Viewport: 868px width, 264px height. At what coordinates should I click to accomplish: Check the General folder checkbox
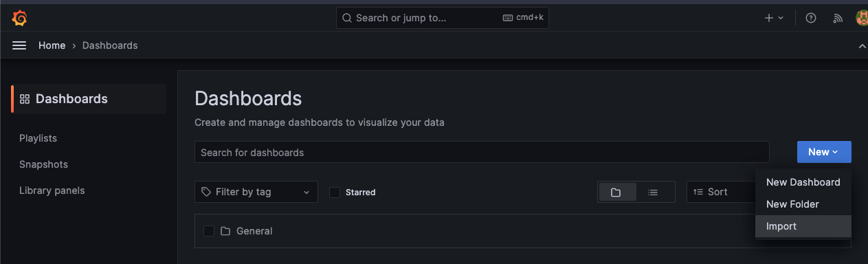point(209,231)
